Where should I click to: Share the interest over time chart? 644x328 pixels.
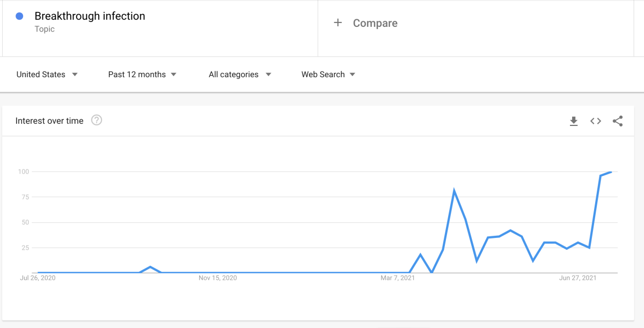[618, 121]
